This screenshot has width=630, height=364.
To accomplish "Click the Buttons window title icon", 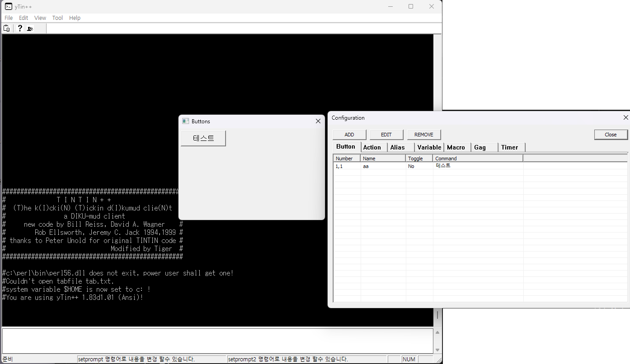I will point(185,121).
